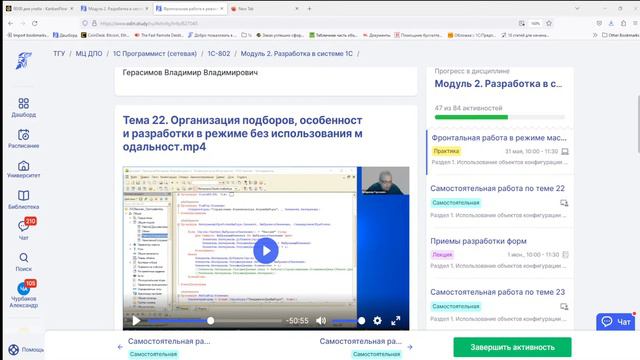640x360 pixels.
Task: Click the Практика tag label
Action: [x=446, y=151]
